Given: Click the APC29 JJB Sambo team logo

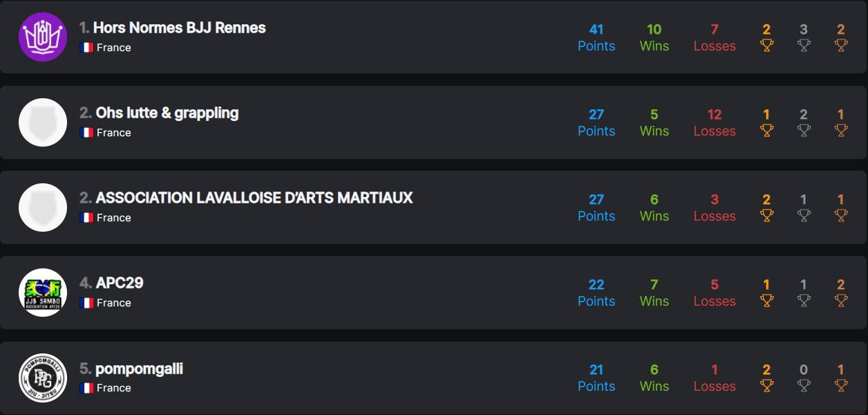Looking at the screenshot, I should [43, 292].
